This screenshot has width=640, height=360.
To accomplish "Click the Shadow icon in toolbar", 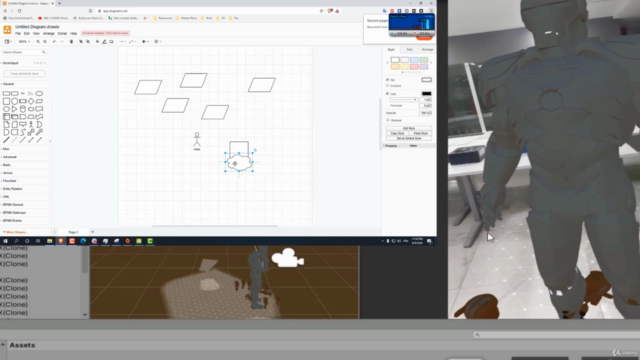I will coord(111,42).
